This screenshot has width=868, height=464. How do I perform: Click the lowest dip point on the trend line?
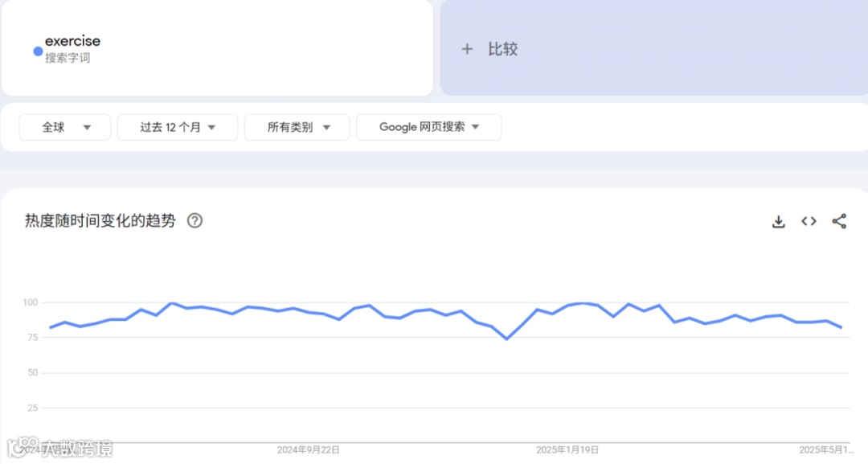pos(506,339)
